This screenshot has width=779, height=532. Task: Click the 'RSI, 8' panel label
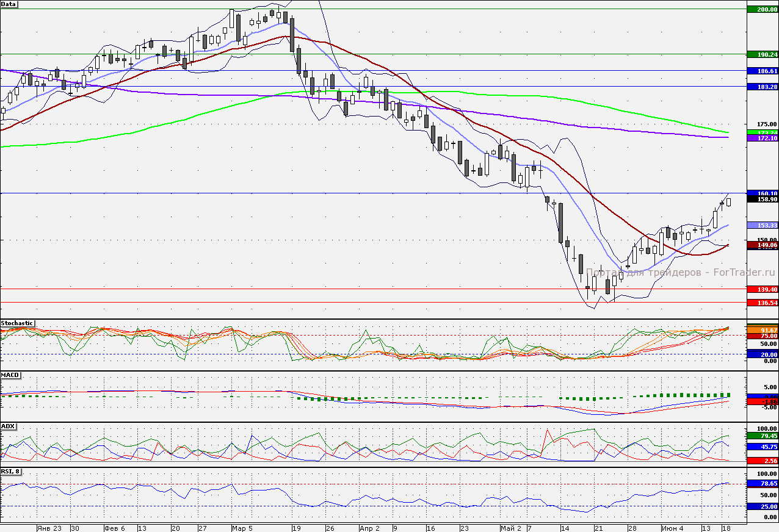pyautogui.click(x=11, y=472)
